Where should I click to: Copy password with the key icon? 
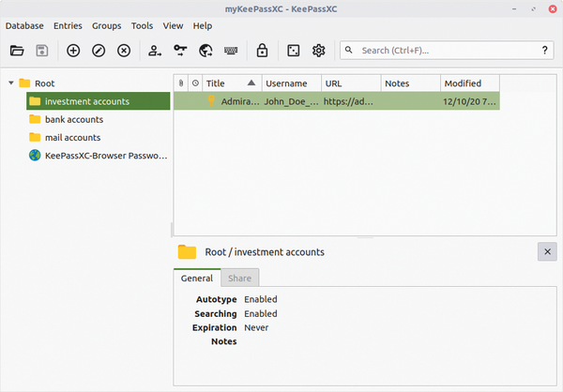click(x=180, y=51)
